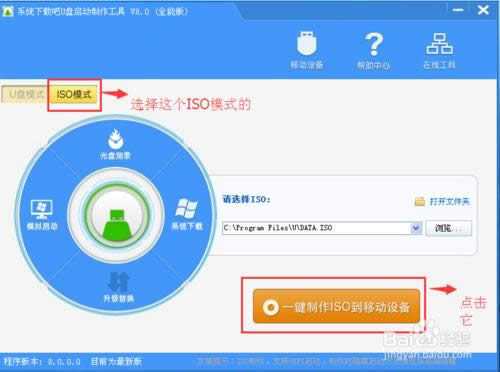Select 系统下载 Windows logo icon
This screenshot has height=372, width=500.
tap(186, 208)
